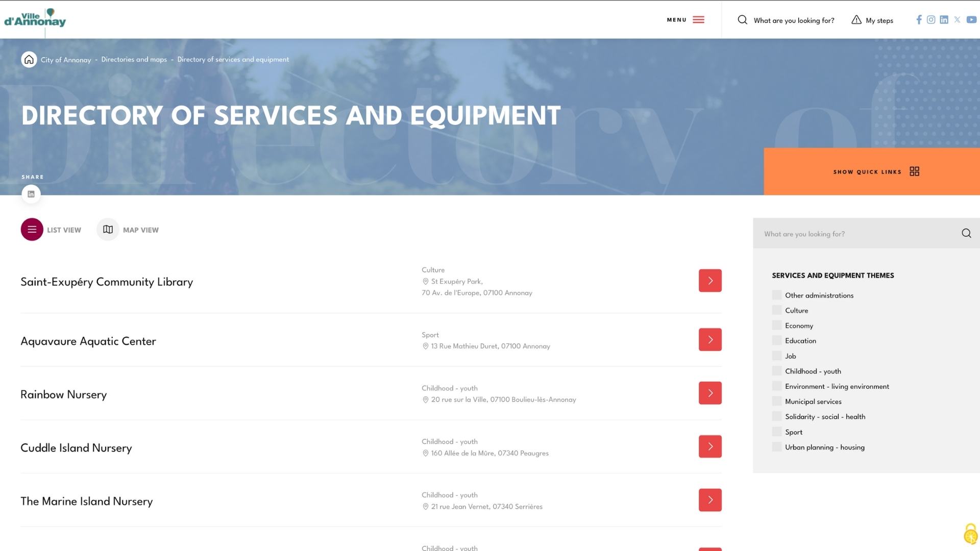Go to Directories and maps breadcrumb

[134, 60]
